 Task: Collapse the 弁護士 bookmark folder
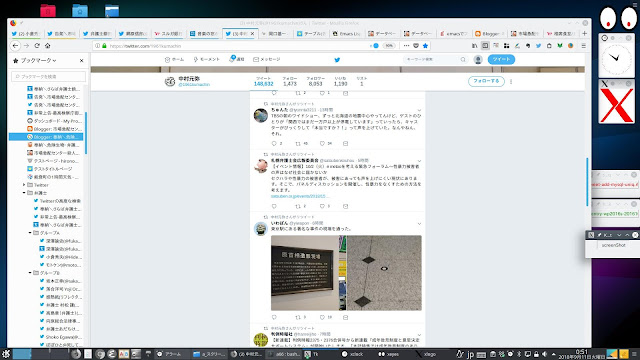(24, 193)
